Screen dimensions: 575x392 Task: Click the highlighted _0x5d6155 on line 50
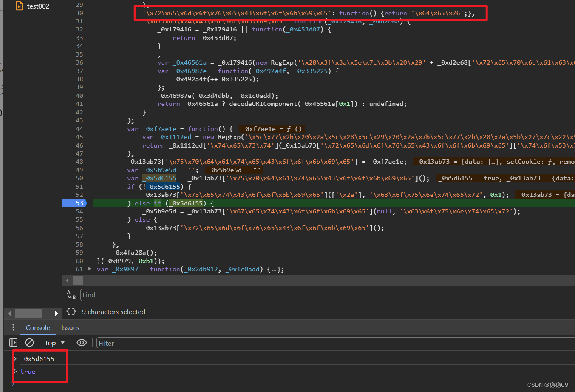pos(159,178)
